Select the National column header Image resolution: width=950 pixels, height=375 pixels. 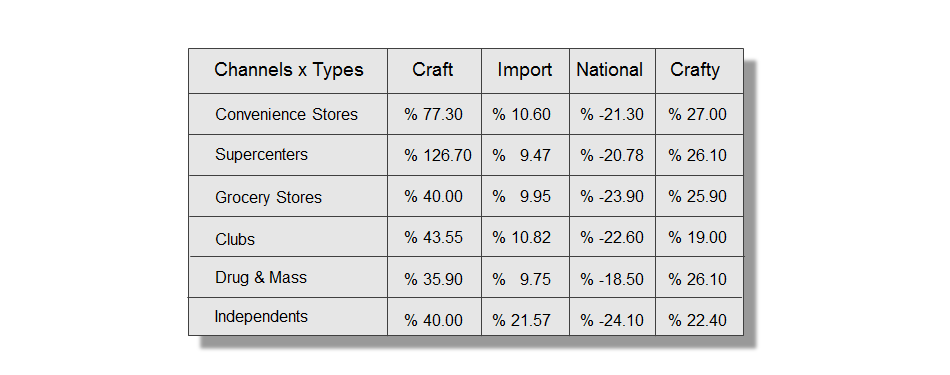click(x=612, y=70)
